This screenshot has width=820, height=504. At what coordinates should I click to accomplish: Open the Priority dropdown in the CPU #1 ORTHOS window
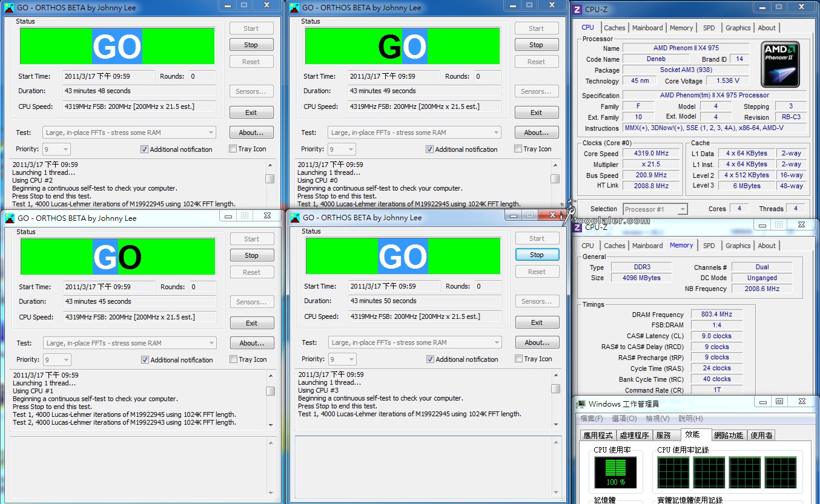[x=57, y=359]
